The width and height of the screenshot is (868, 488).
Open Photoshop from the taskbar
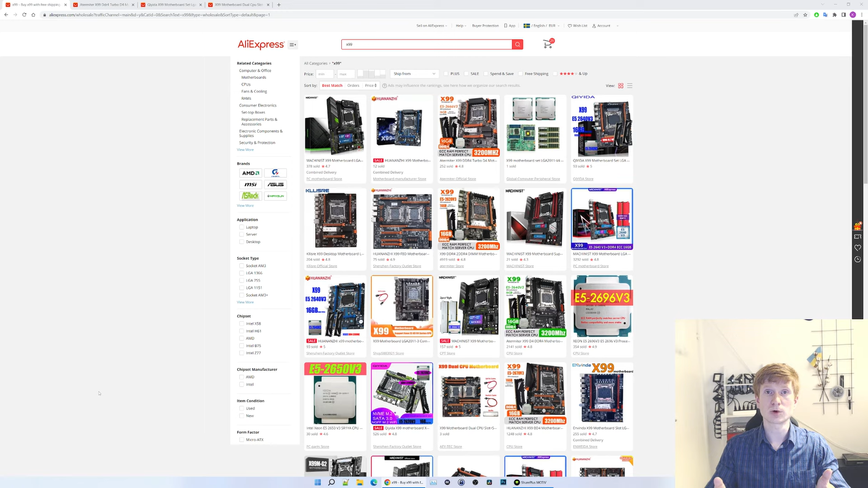[x=503, y=482]
